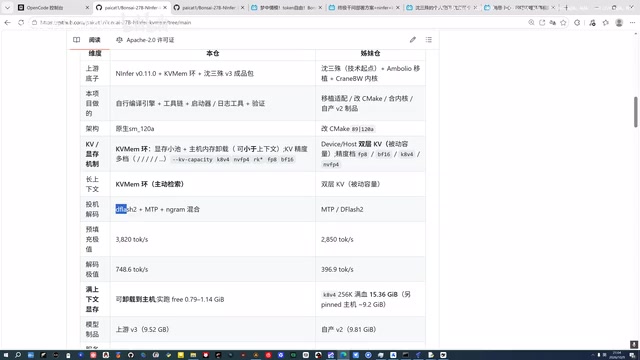Screen dimensions: 640x360
Task: Close the OpenCode 控制台 tab
Action: pos(87,8)
